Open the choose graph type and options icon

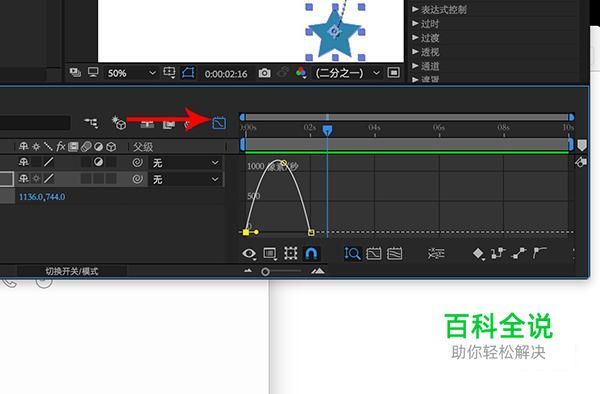pyautogui.click(x=270, y=253)
